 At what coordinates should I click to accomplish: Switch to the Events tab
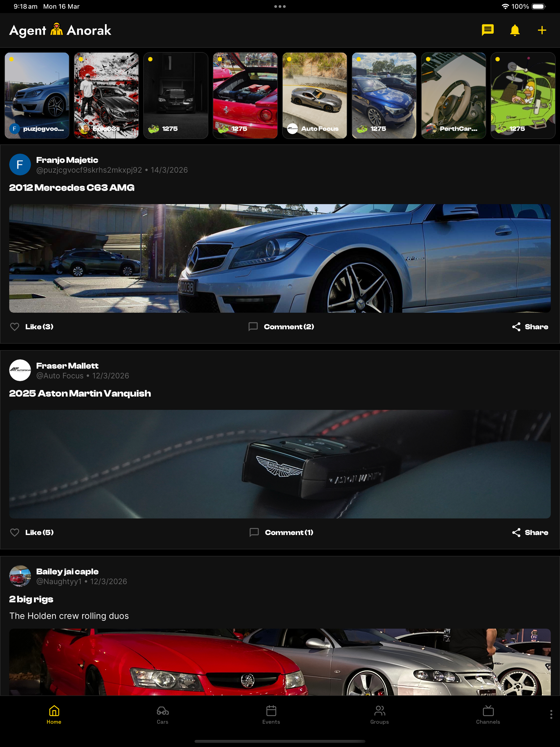271,715
